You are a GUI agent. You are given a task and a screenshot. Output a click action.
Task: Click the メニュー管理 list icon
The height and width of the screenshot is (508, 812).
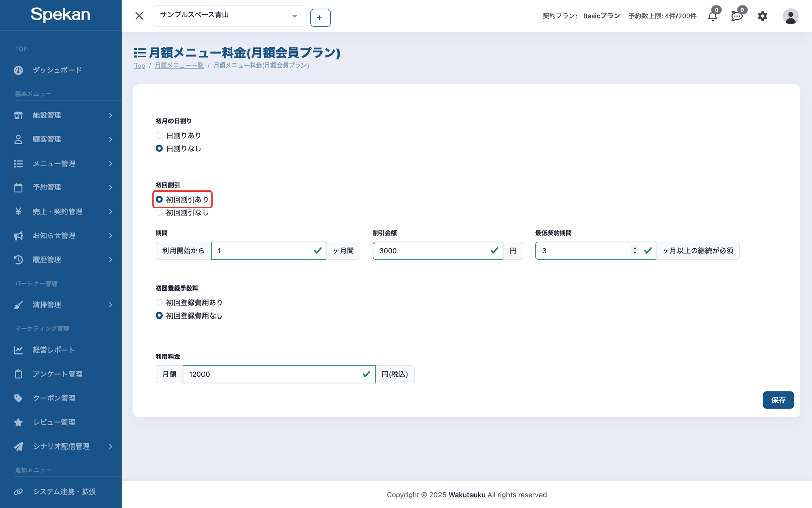point(18,164)
